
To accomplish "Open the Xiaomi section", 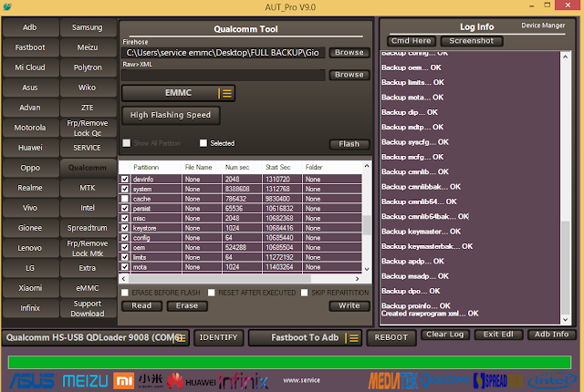I will click(x=30, y=288).
